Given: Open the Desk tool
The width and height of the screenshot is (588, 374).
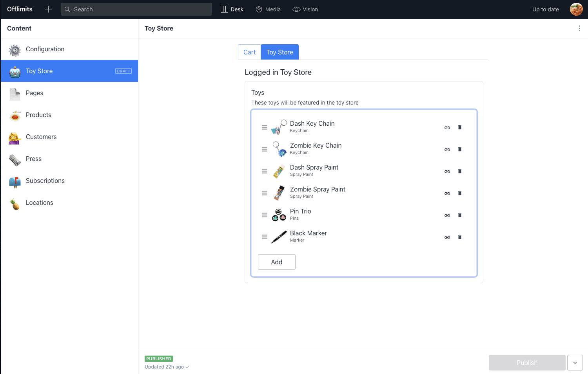Looking at the screenshot, I should 232,9.
